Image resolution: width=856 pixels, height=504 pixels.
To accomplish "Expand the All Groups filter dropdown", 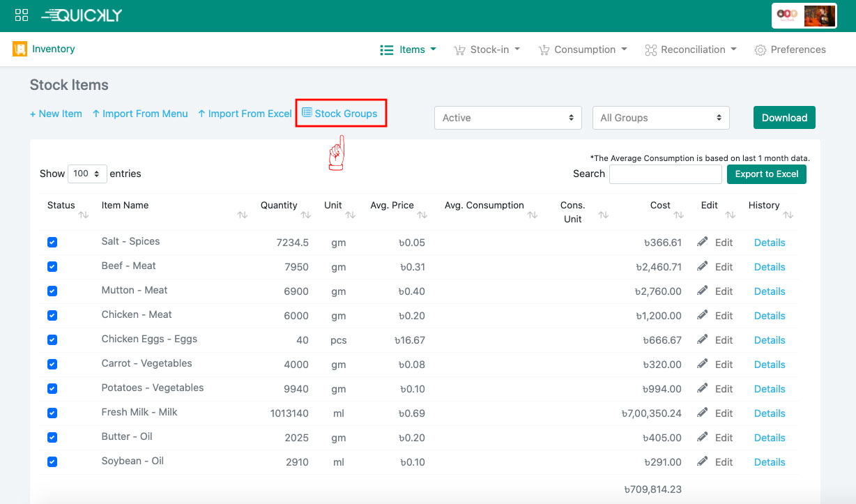I will (660, 118).
